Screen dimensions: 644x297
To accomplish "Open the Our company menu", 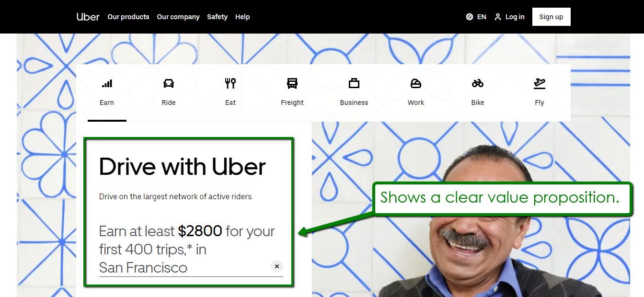I will coord(178,17).
